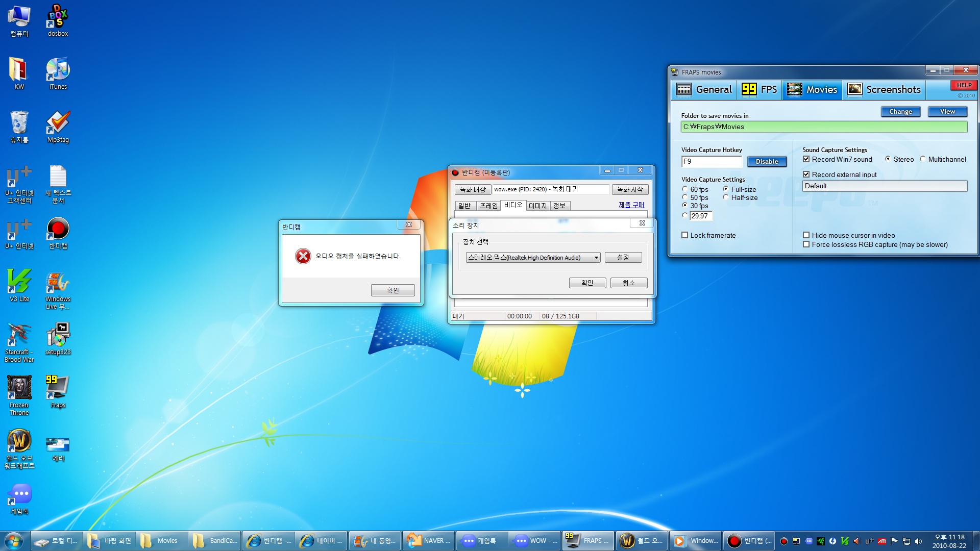The image size is (980, 551).
Task: Open the 에러 image file icon
Action: pyautogui.click(x=58, y=449)
